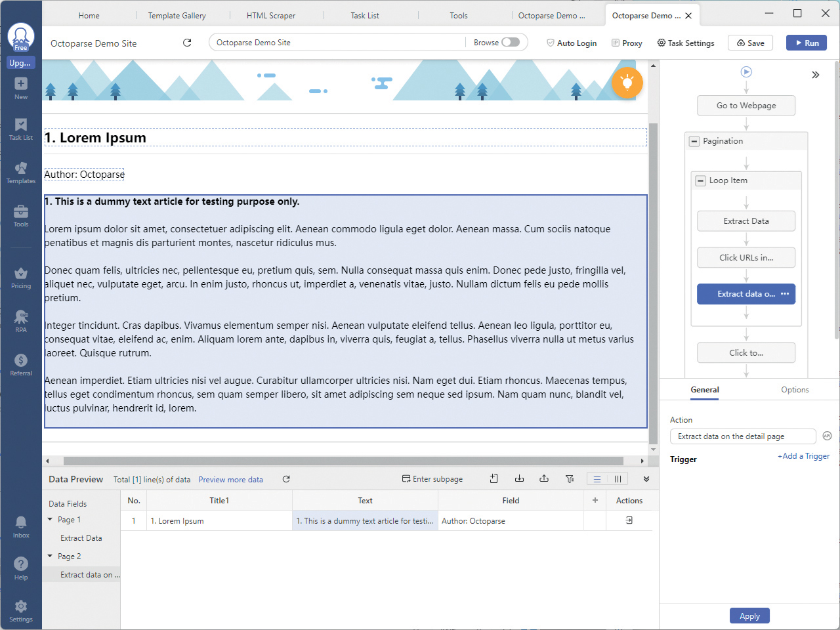
Task: Click Preview more data link
Action: 231,480
